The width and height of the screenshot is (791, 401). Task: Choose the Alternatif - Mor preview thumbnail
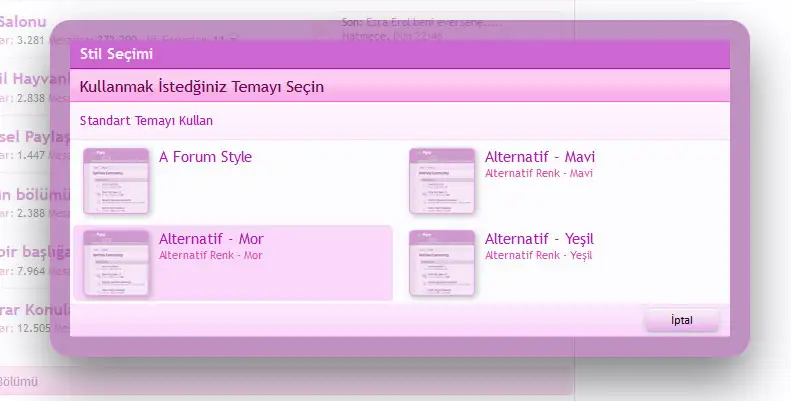tap(116, 263)
